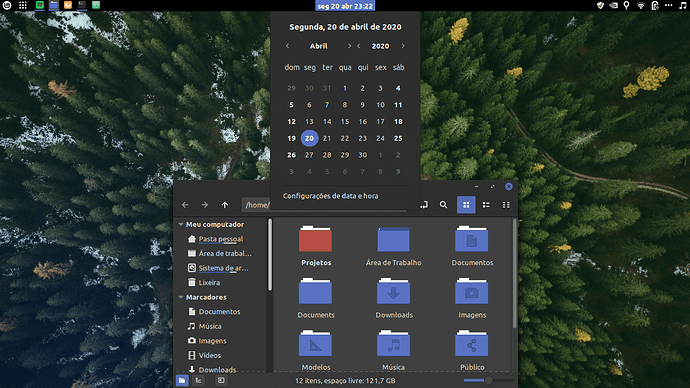Select highlighted day 20 in calendar
The image size is (690, 388).
309,138
